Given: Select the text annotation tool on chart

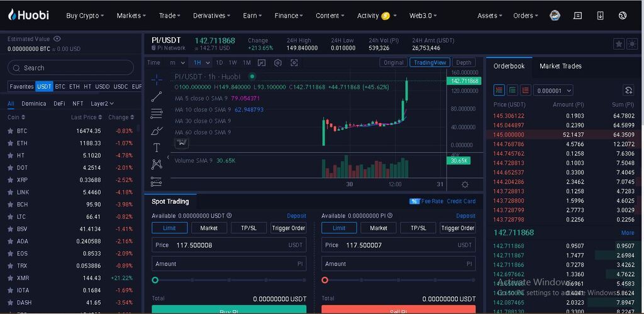Looking at the screenshot, I should tap(157, 147).
